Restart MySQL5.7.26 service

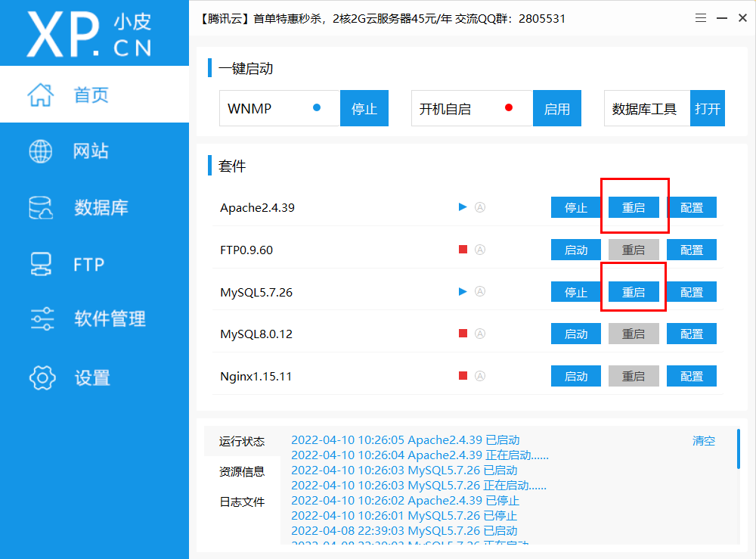tap(634, 292)
